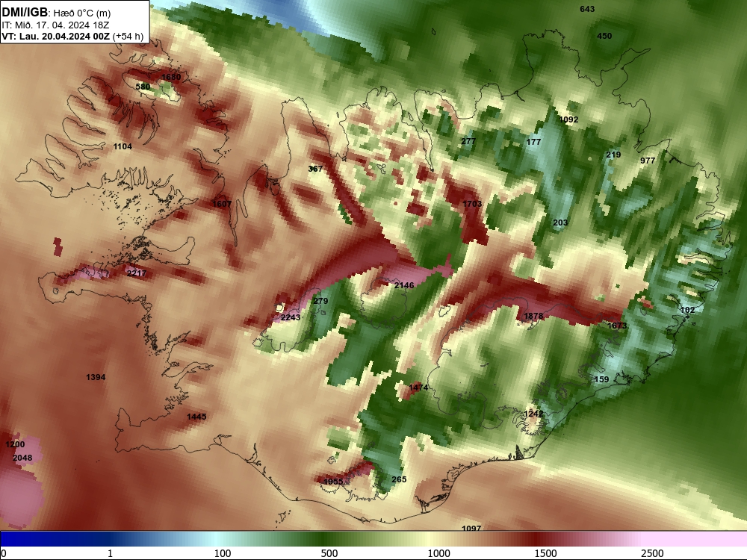Pick the 1445 value on the map

(196, 417)
